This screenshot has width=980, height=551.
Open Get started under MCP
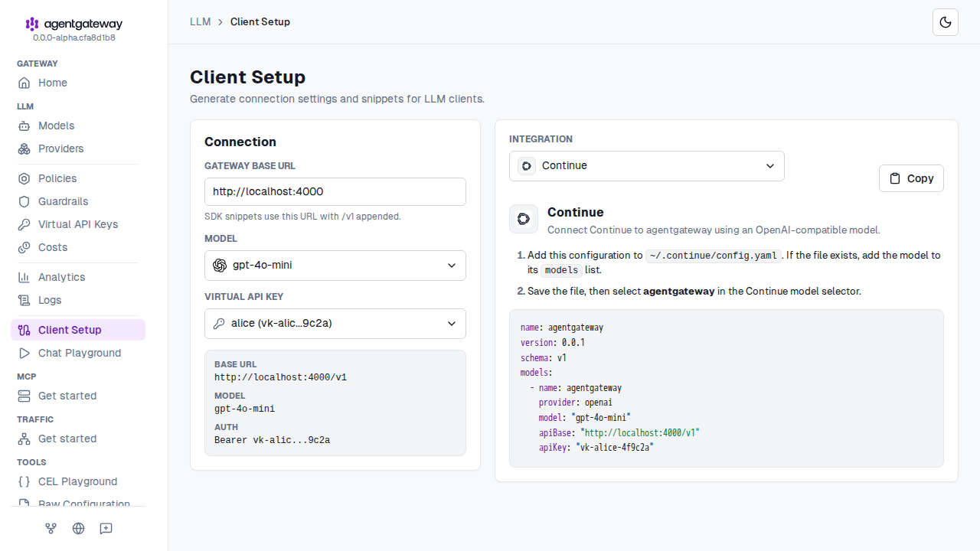click(78, 396)
